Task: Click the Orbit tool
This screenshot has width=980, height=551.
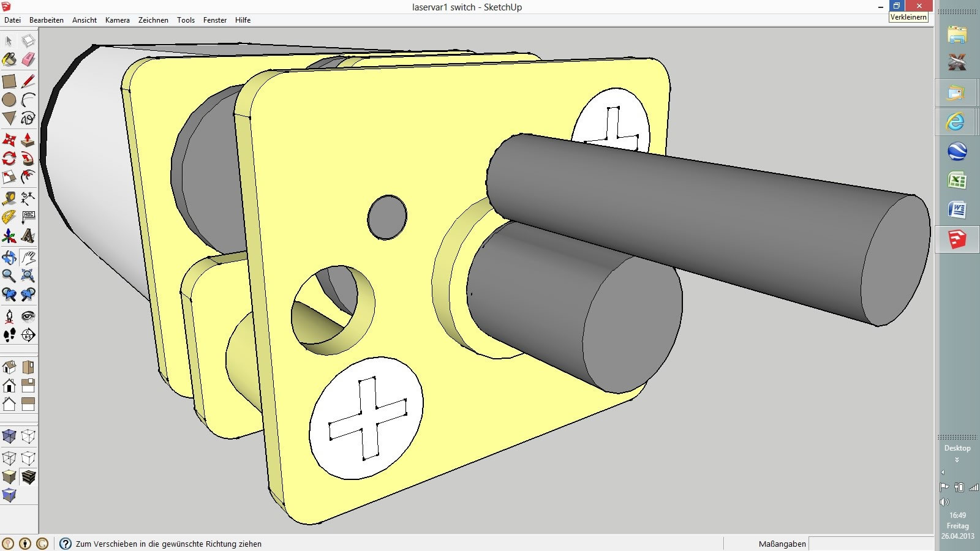Action: point(9,257)
